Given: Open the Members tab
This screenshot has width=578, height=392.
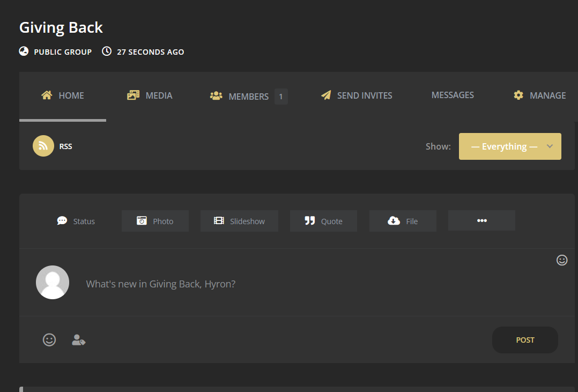Looking at the screenshot, I should (248, 96).
